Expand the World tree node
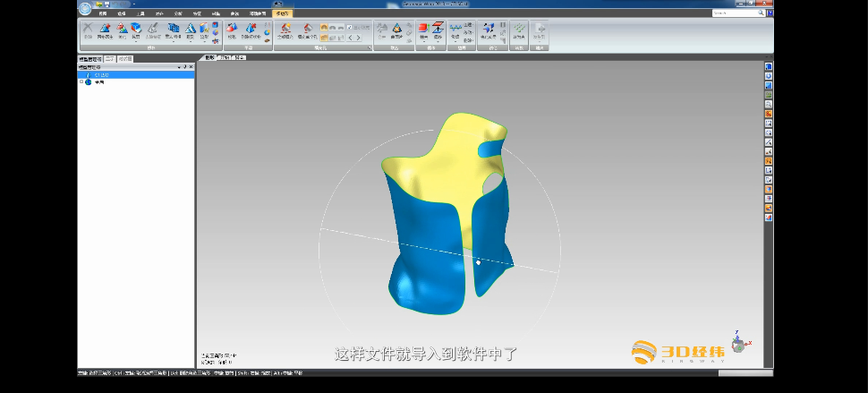 (x=81, y=81)
